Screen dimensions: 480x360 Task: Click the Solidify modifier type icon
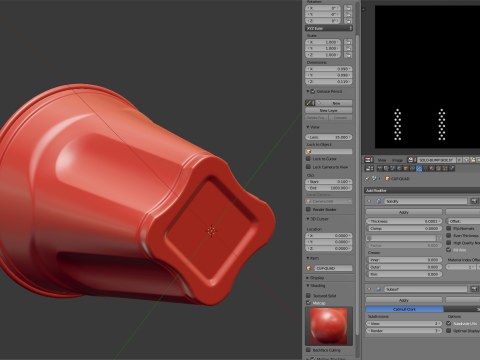coord(379,201)
